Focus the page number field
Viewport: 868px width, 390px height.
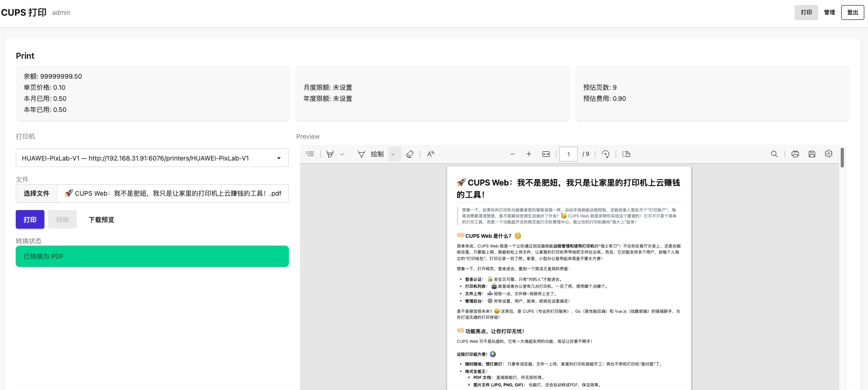pos(568,154)
